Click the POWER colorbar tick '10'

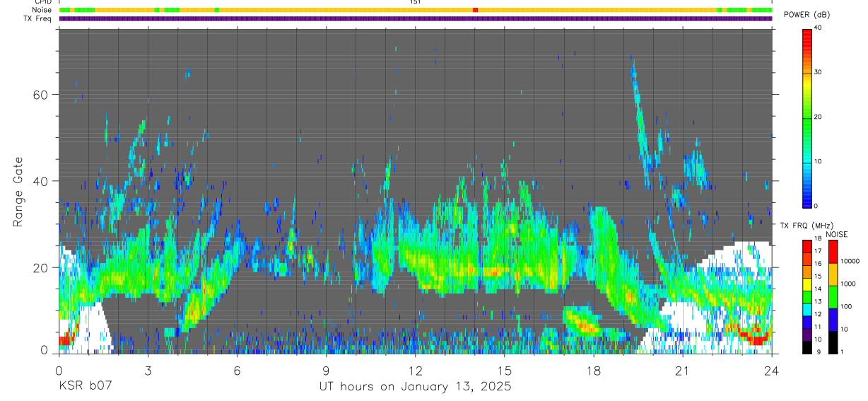(x=819, y=161)
